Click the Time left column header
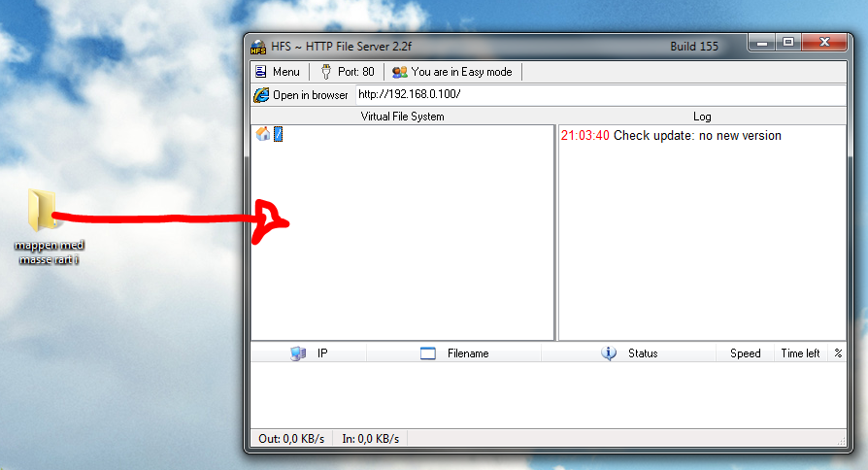 click(800, 353)
